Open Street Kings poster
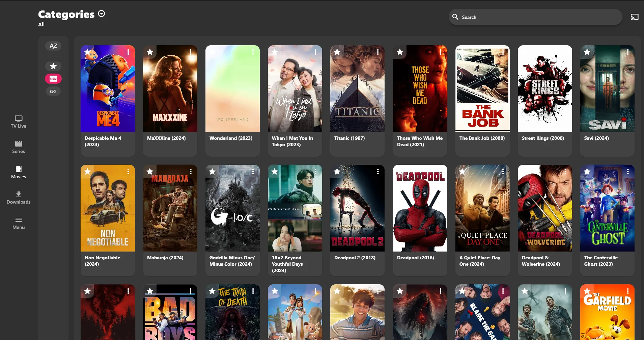 [x=545, y=89]
